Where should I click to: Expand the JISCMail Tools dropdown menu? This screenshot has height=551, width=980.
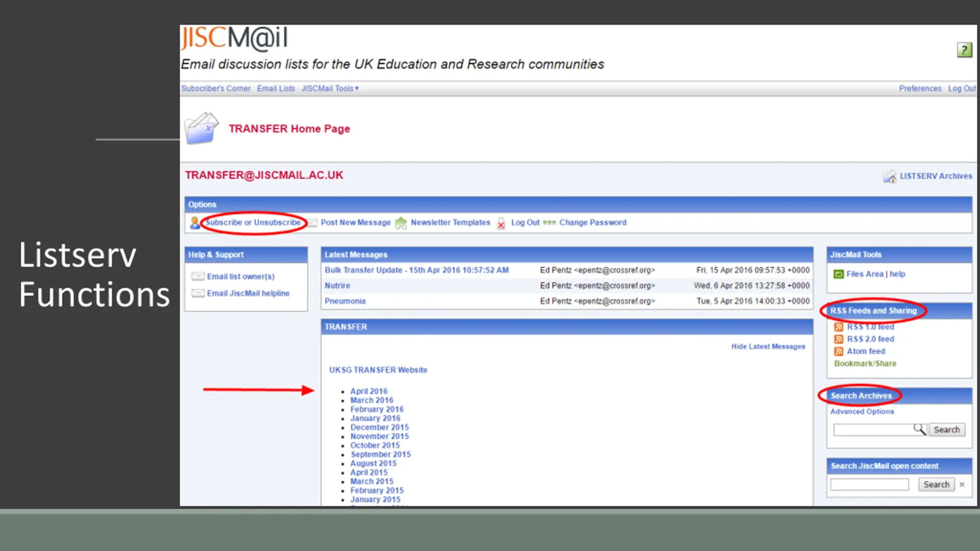[330, 88]
